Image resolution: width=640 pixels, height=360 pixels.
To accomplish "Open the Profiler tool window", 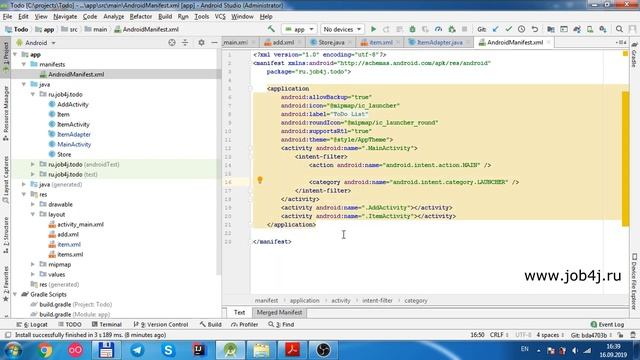I will coord(244,324).
